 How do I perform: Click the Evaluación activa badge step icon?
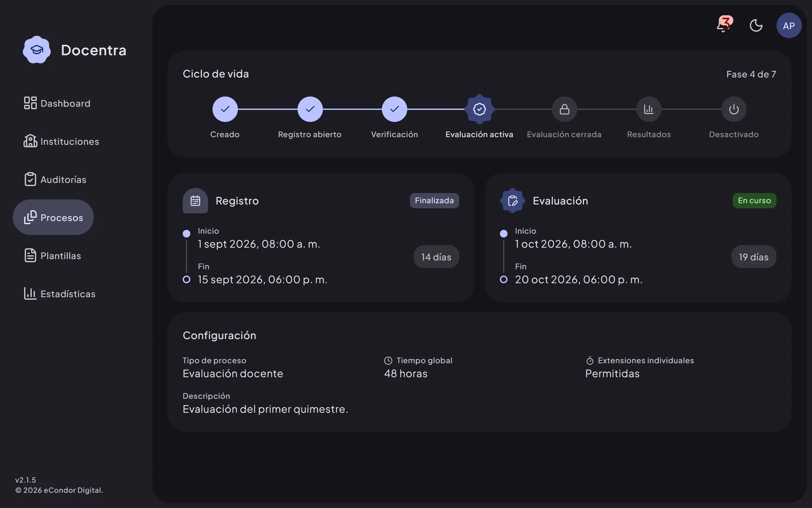480,109
